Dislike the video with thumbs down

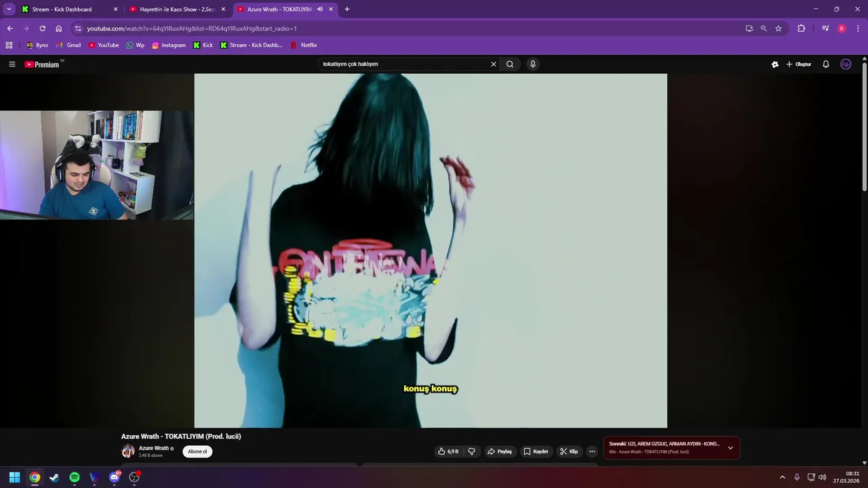[x=472, y=451]
